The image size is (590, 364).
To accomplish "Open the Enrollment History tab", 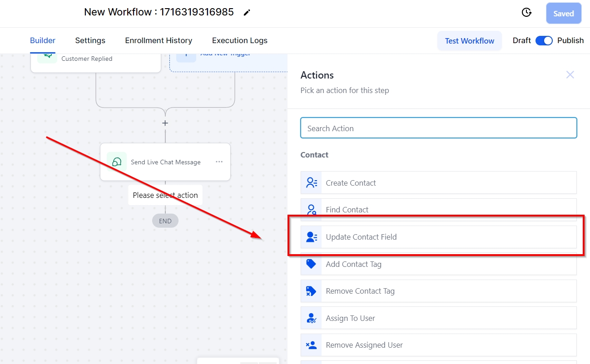I will [159, 40].
